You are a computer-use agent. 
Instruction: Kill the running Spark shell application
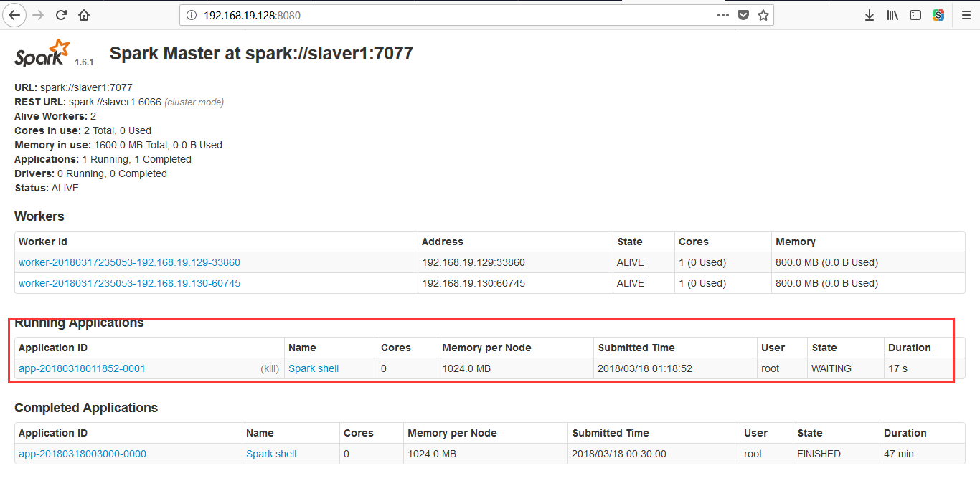click(x=270, y=368)
